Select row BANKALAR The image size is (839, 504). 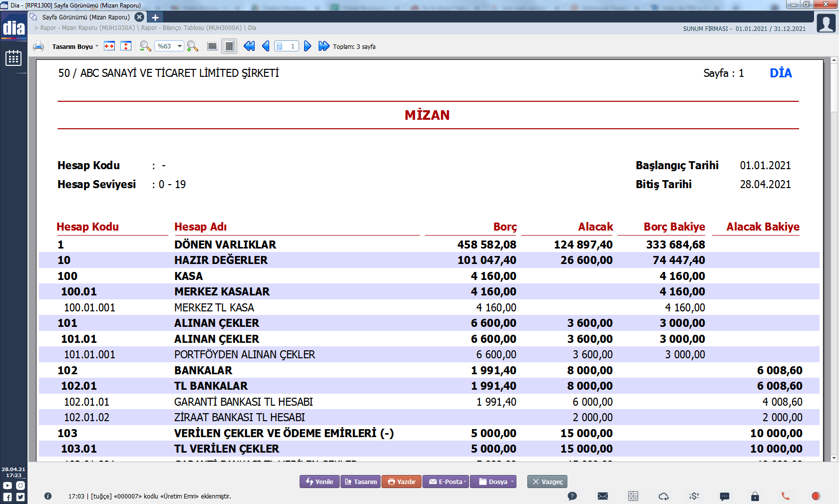tap(429, 370)
